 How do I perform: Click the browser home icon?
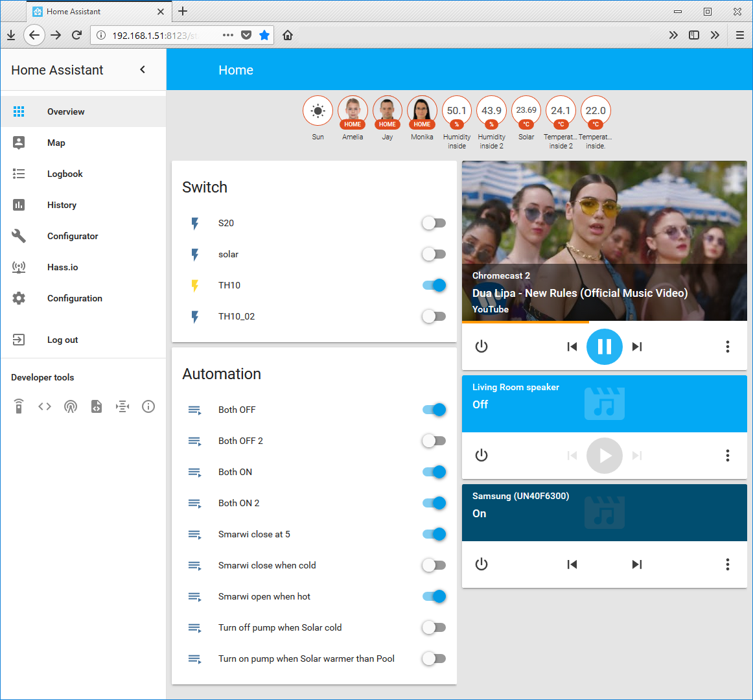pos(288,35)
